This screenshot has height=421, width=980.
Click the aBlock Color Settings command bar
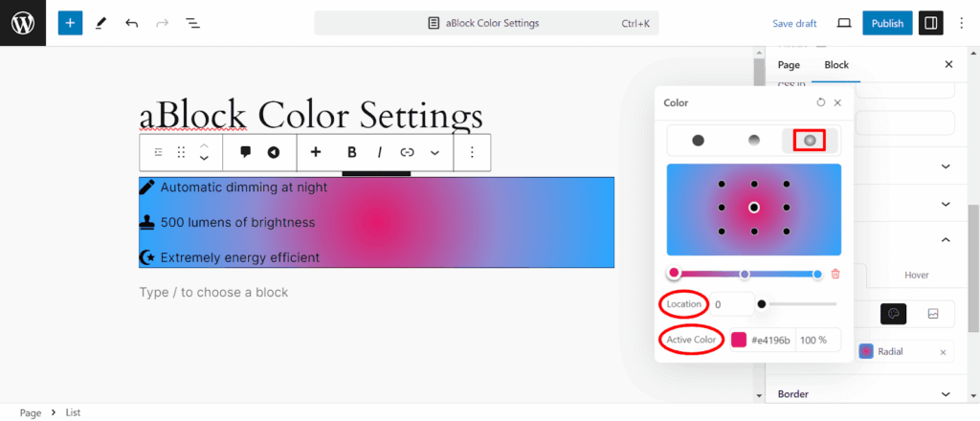coord(486,23)
